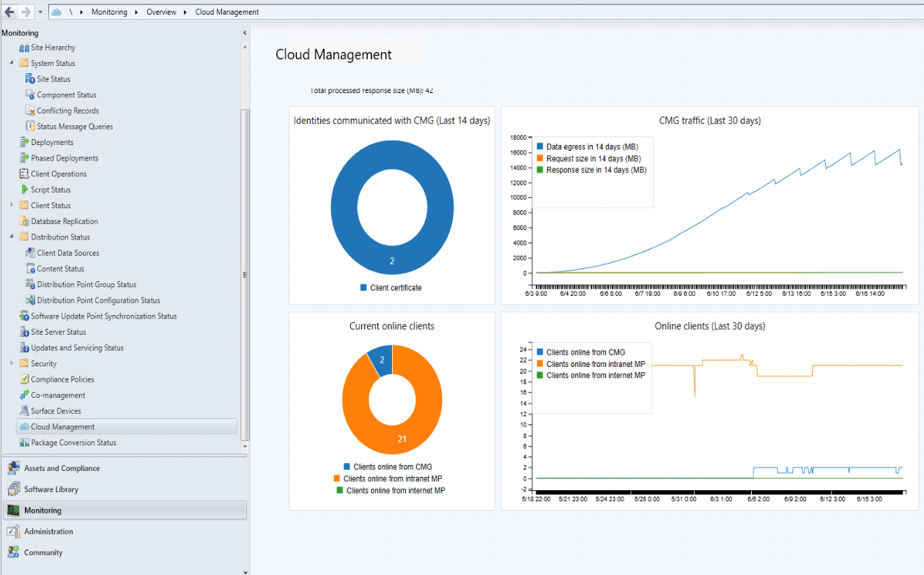
Task: Switch to Assets and Compliance workspace
Action: coord(62,468)
